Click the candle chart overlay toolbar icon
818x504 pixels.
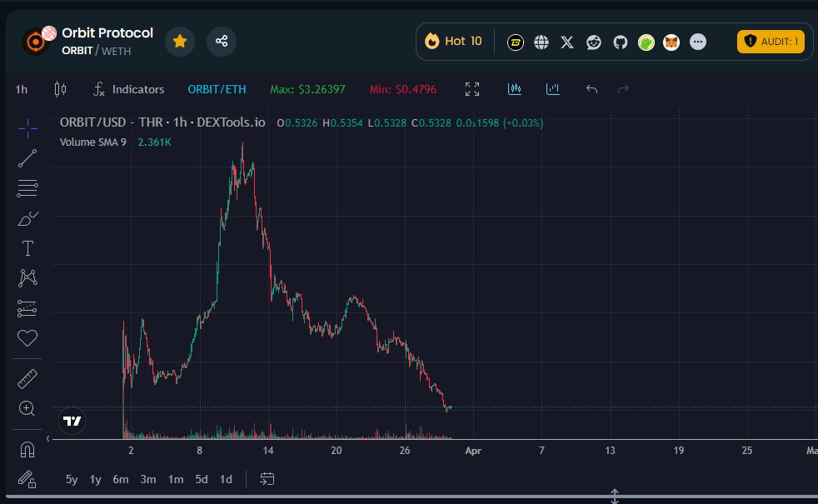coord(515,89)
